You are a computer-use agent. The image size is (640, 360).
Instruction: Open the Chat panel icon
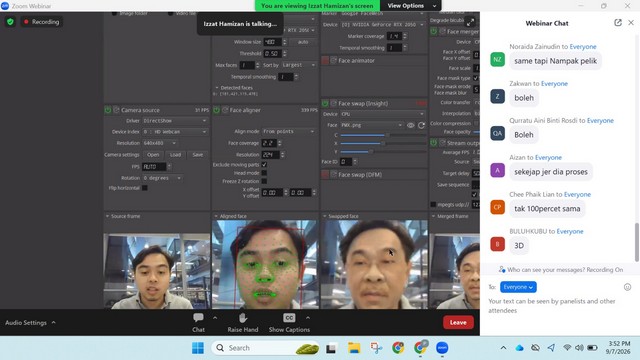198,318
